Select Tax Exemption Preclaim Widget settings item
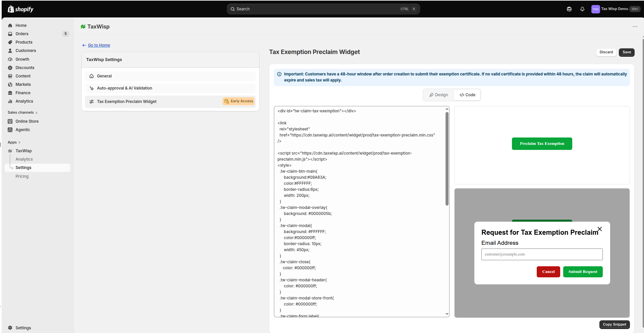644x333 pixels. click(170, 102)
